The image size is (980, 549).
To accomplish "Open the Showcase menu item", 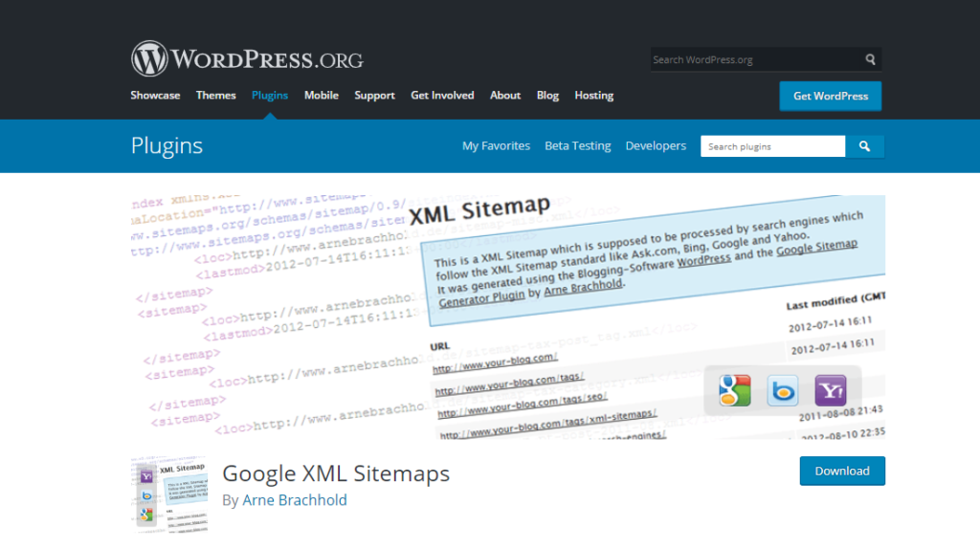I will click(155, 96).
